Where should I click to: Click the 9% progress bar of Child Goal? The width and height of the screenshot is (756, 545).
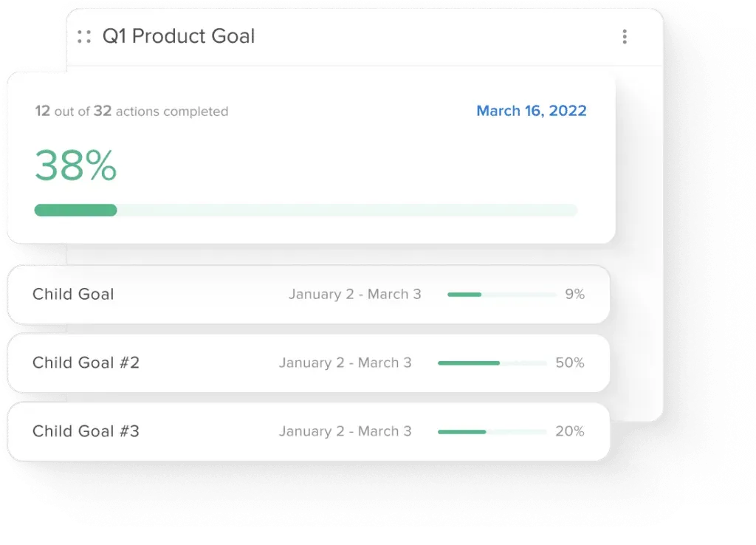502,294
